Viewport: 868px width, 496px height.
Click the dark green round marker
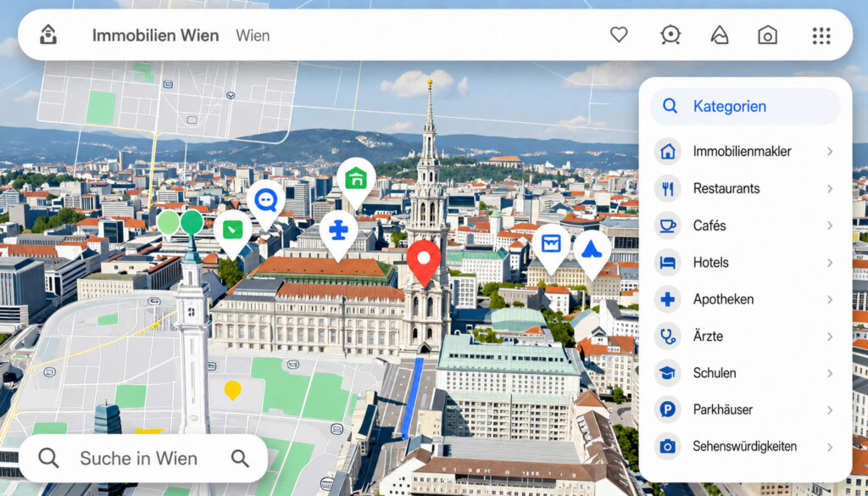click(192, 222)
